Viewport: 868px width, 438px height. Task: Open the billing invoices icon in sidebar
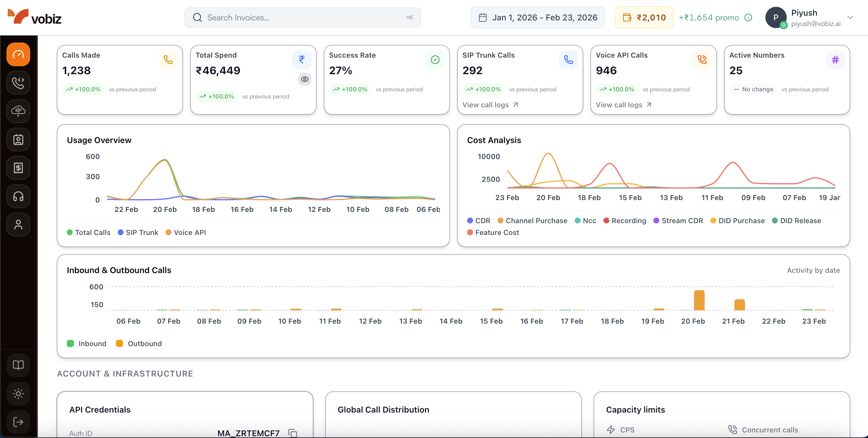(x=18, y=168)
